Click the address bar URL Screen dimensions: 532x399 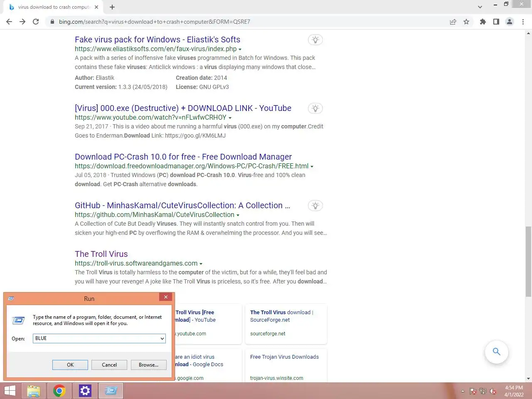[x=155, y=22]
